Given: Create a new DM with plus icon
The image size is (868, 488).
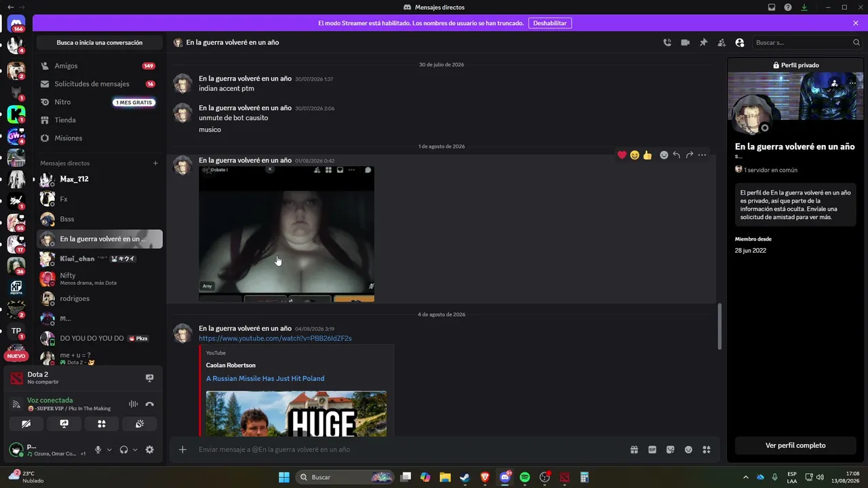Looking at the screenshot, I should click(155, 163).
